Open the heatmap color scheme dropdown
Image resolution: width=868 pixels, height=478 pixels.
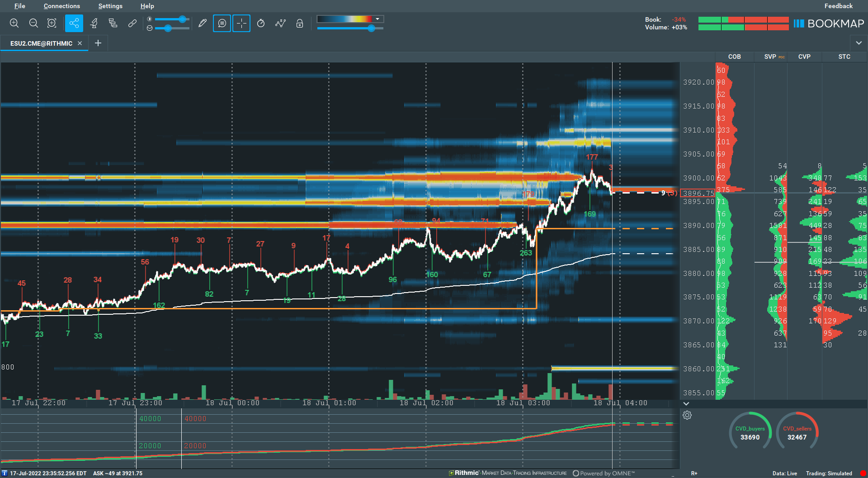pos(377,19)
